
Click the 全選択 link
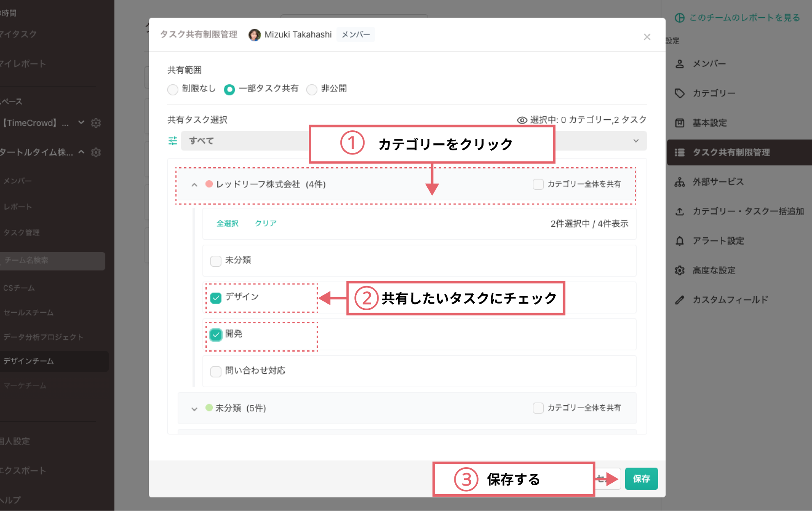tap(227, 223)
